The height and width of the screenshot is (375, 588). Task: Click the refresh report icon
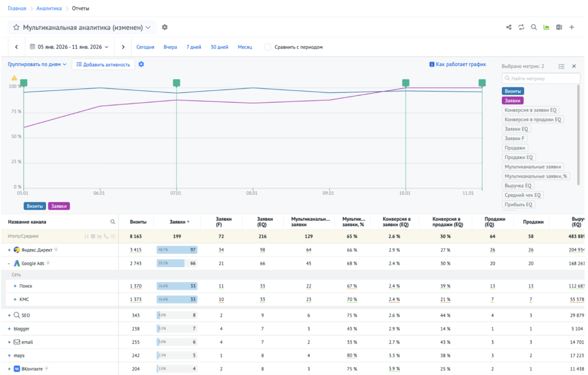pyautogui.click(x=521, y=28)
